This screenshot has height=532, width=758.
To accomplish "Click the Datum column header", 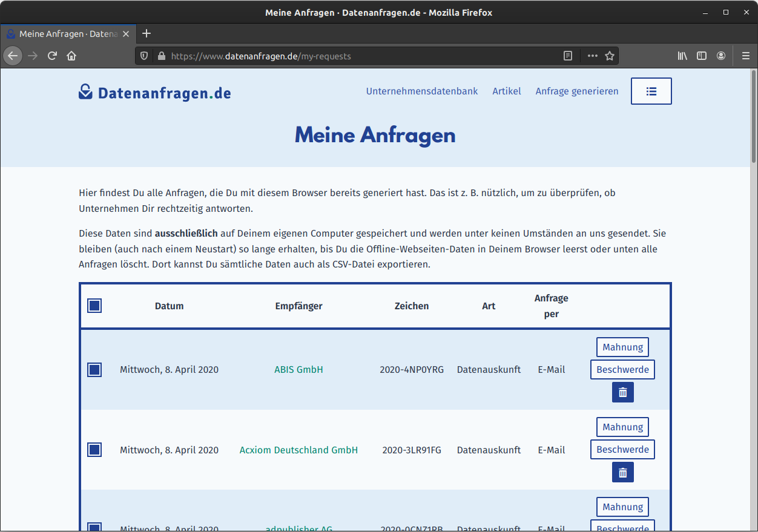I will coord(169,306).
